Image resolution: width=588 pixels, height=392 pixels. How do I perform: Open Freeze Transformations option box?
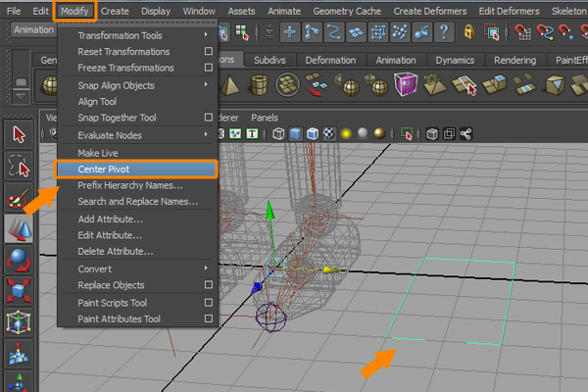click(208, 68)
